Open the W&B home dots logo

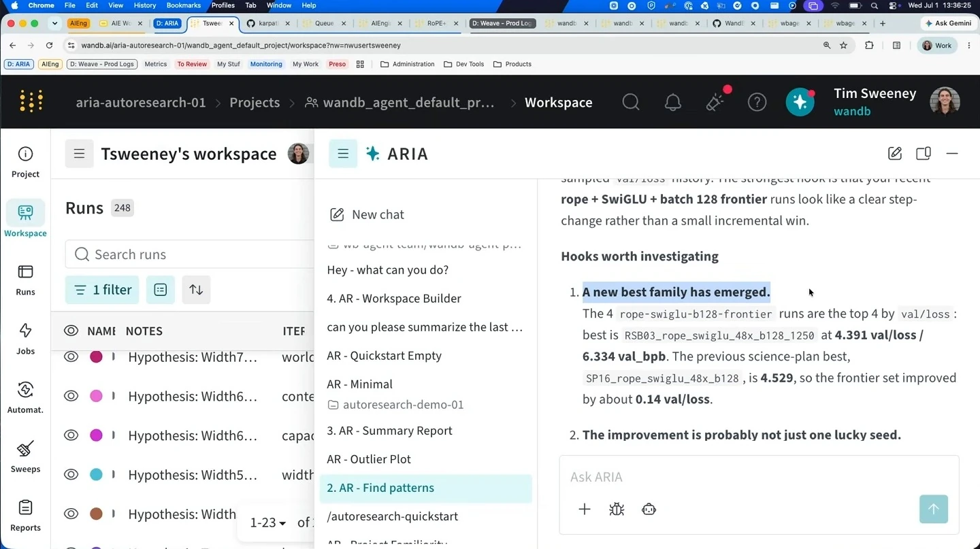(x=31, y=101)
